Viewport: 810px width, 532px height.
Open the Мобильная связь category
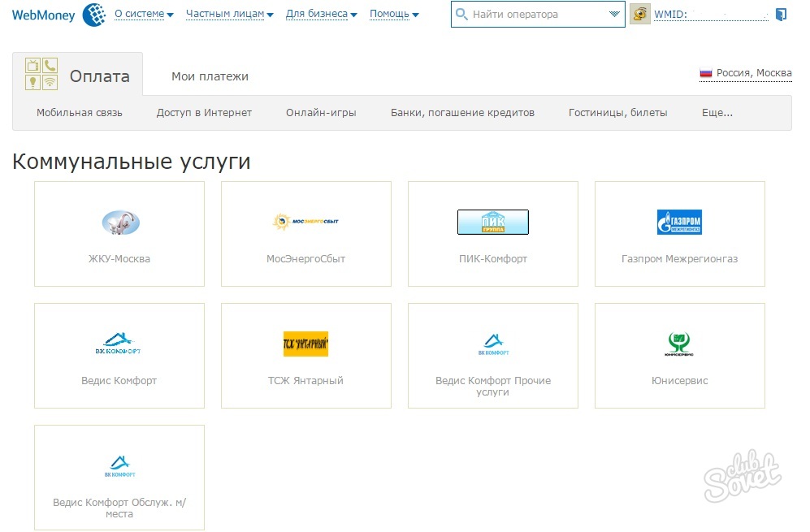(x=80, y=113)
